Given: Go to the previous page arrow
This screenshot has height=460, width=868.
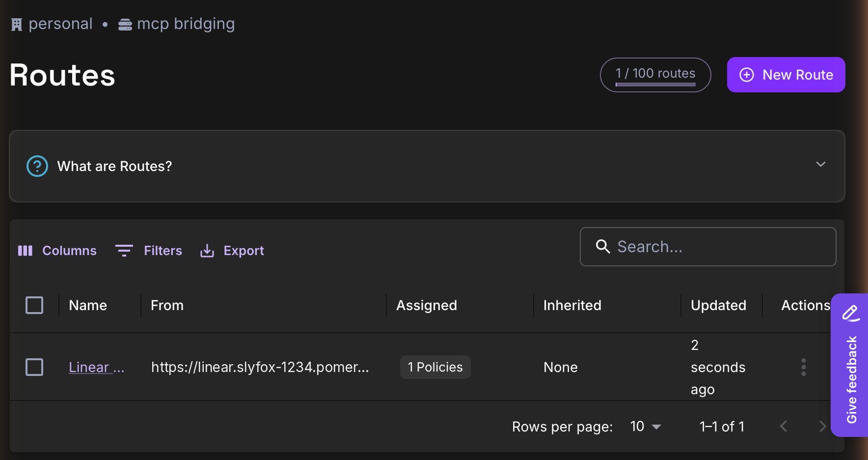Looking at the screenshot, I should point(784,426).
